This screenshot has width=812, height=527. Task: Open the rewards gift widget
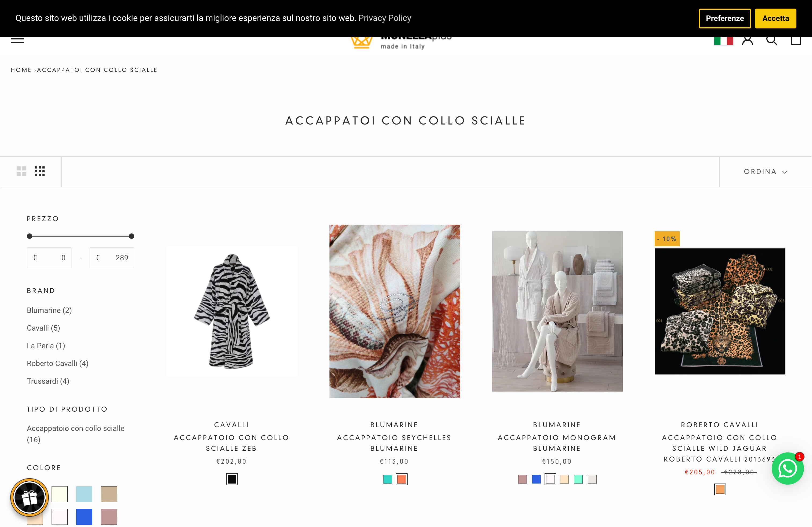[x=30, y=497]
